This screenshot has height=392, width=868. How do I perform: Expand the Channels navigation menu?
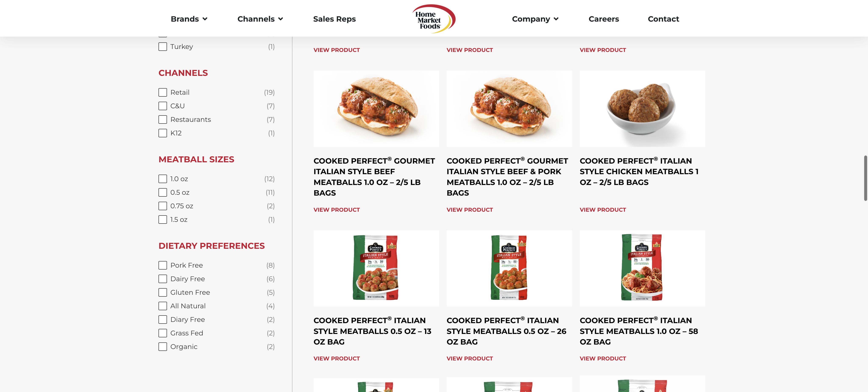tap(260, 19)
